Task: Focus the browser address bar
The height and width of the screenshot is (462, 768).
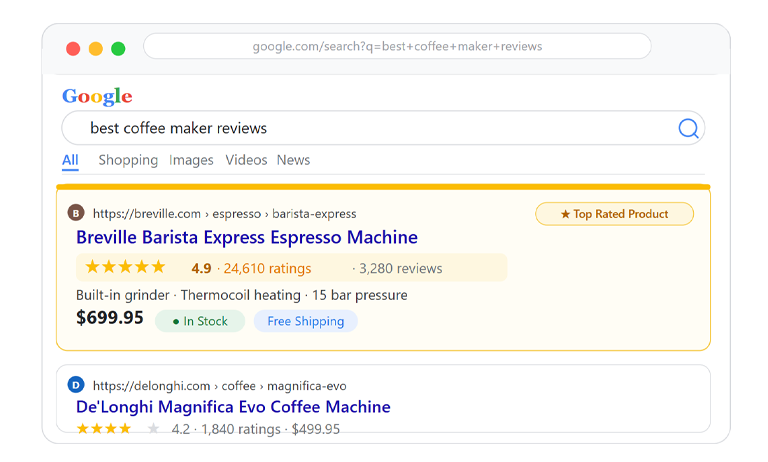Action: (x=397, y=47)
